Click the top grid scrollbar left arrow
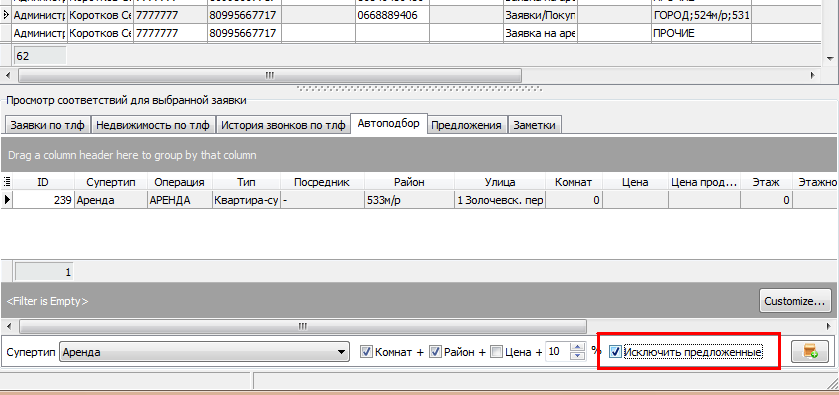 pos(7,75)
